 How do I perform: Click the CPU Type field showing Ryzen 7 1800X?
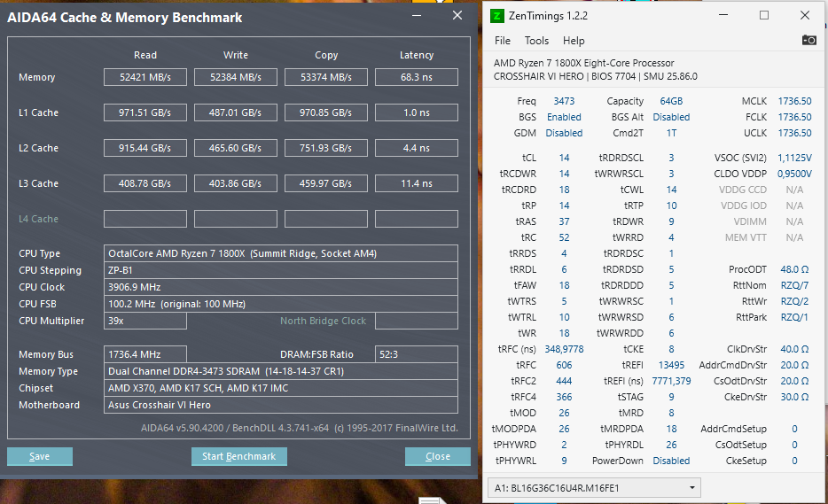click(281, 253)
